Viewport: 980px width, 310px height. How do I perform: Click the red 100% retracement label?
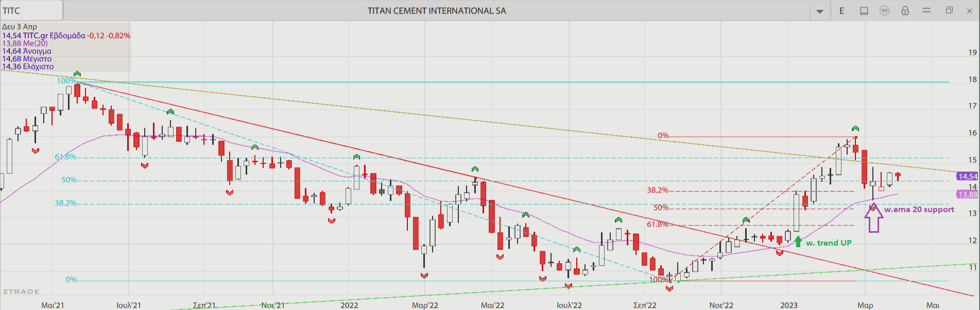pyautogui.click(x=659, y=280)
